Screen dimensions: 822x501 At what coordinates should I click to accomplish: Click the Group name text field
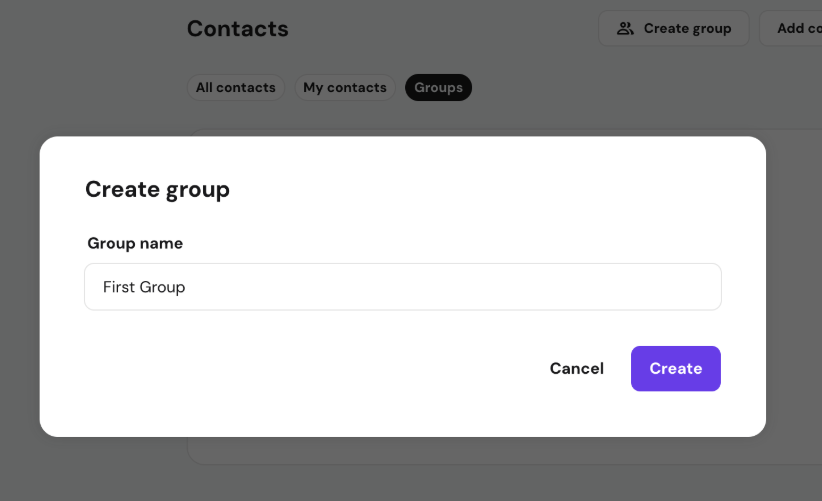pos(402,287)
